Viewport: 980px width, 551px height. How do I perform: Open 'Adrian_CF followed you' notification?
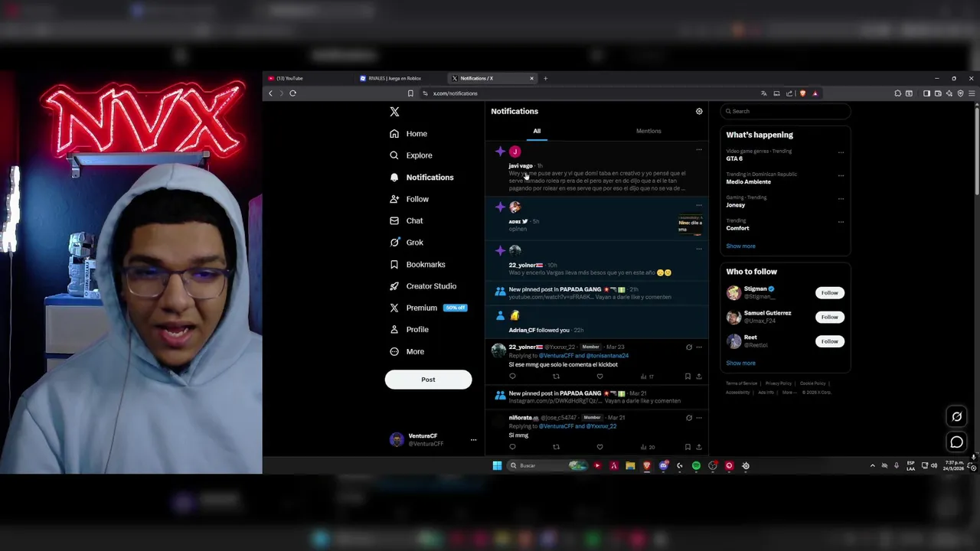(x=596, y=322)
